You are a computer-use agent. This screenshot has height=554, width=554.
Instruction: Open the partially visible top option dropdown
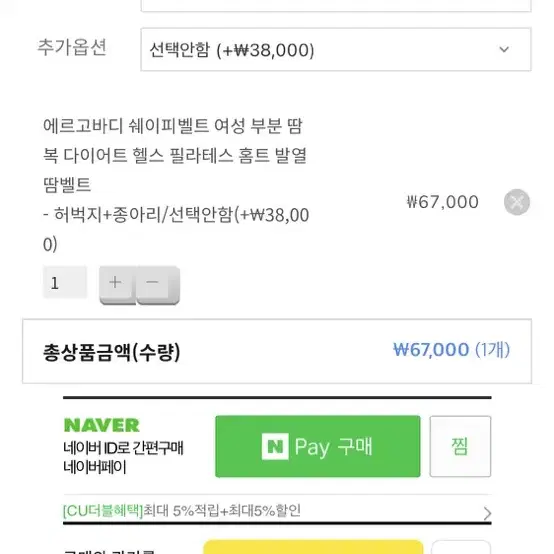336,6
